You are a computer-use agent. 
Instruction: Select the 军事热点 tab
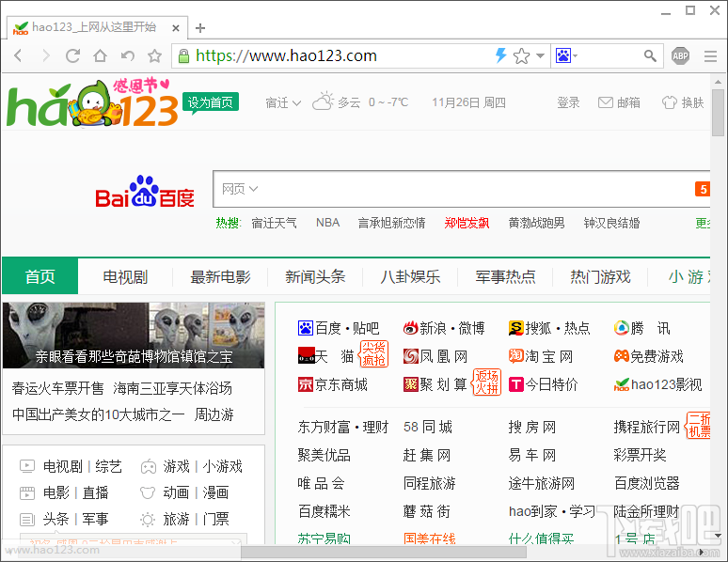click(505, 276)
